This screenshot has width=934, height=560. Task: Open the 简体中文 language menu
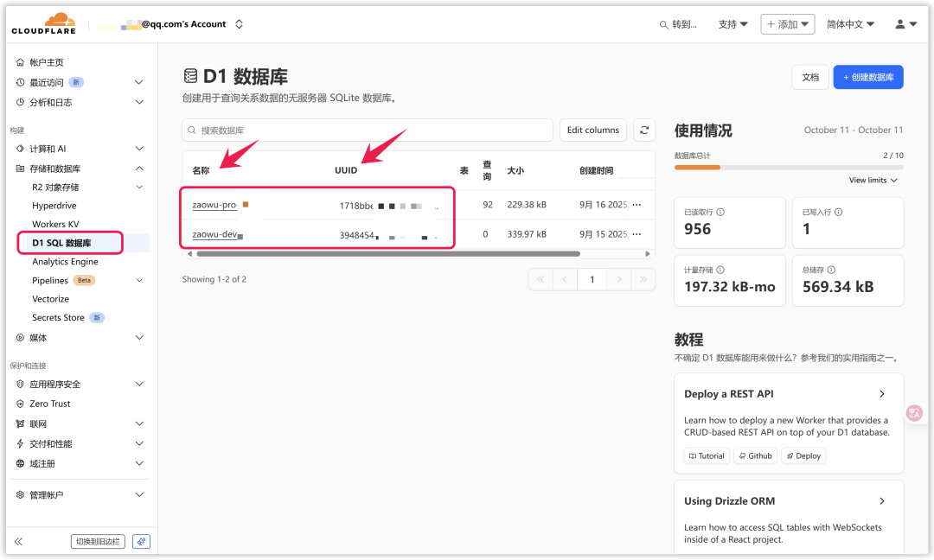coord(850,24)
